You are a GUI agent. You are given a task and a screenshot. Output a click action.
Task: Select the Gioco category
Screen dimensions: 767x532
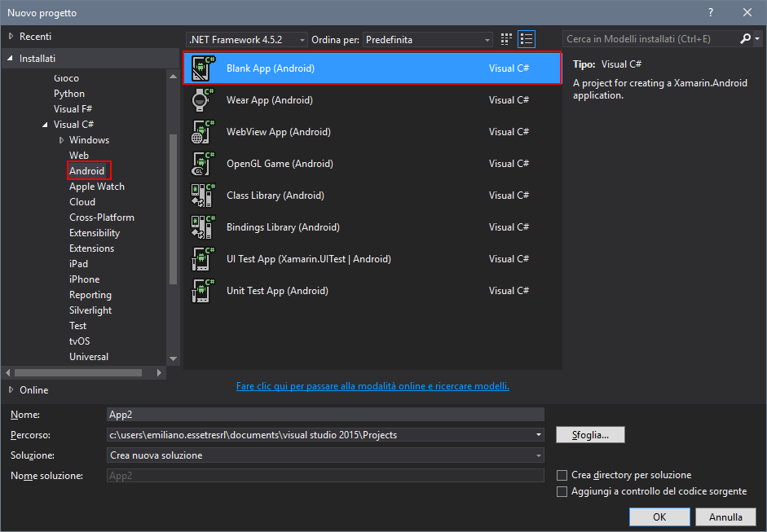(x=66, y=78)
